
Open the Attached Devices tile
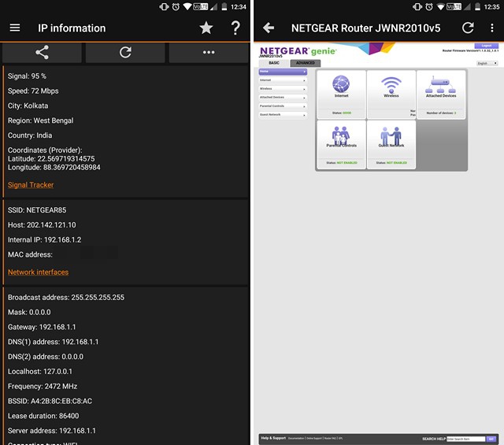[441, 95]
